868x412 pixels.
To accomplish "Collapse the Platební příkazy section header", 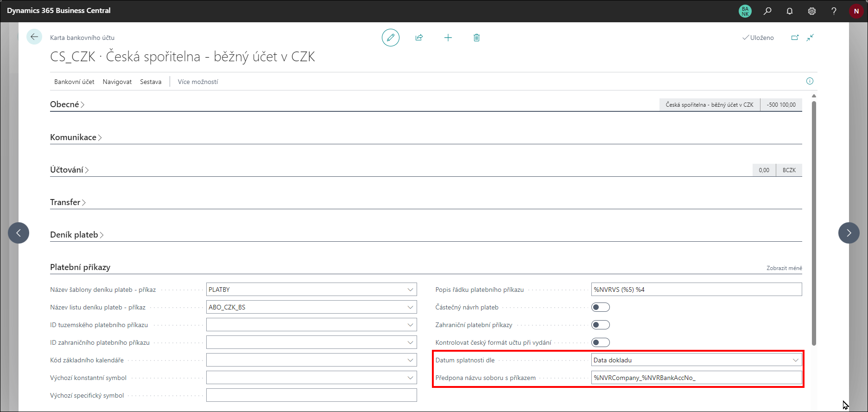I will (x=80, y=267).
